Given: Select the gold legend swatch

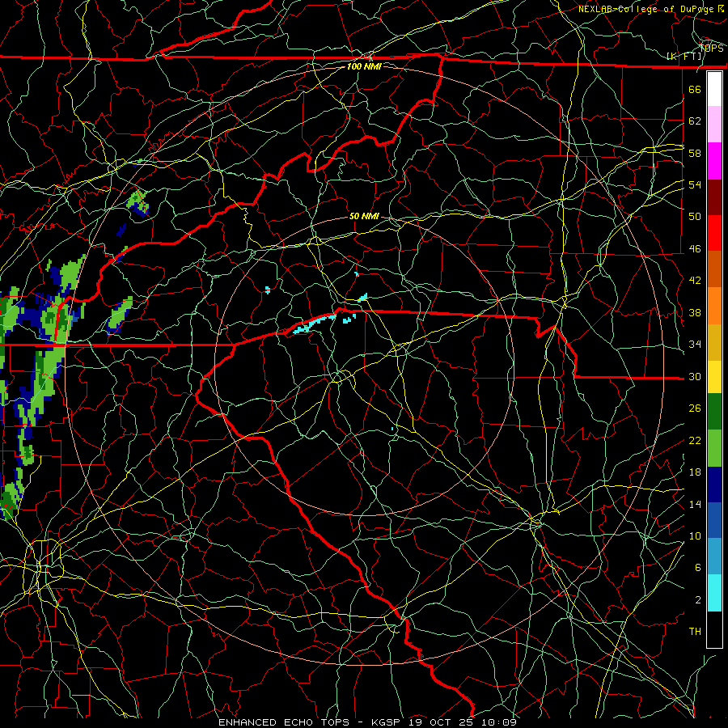Looking at the screenshot, I should pos(714,343).
